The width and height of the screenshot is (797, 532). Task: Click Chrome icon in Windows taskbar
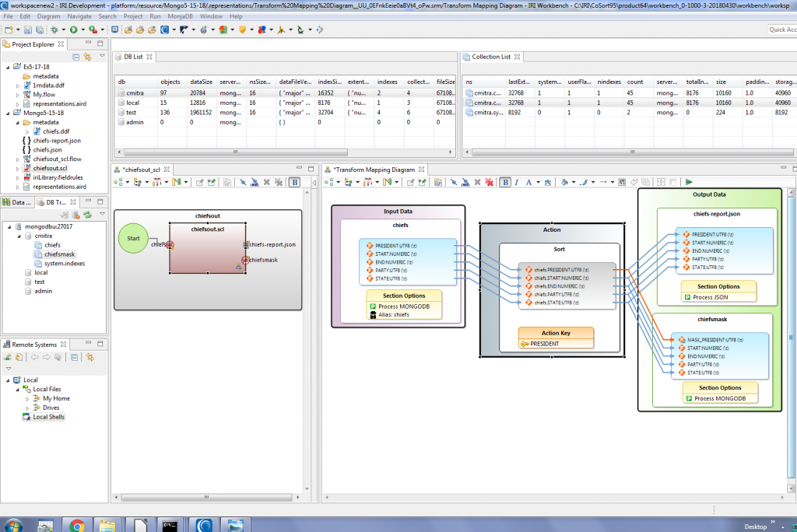pos(77,525)
